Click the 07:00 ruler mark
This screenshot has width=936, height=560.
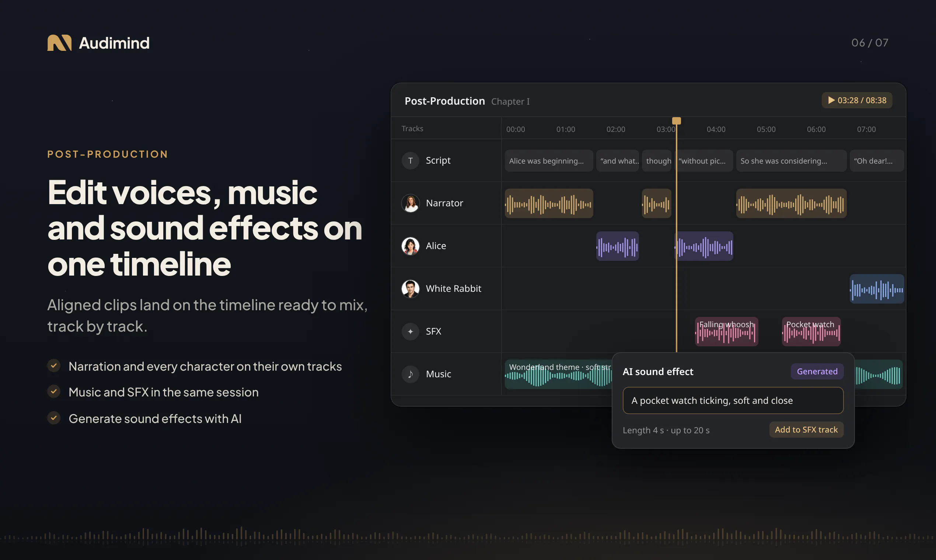[866, 129]
